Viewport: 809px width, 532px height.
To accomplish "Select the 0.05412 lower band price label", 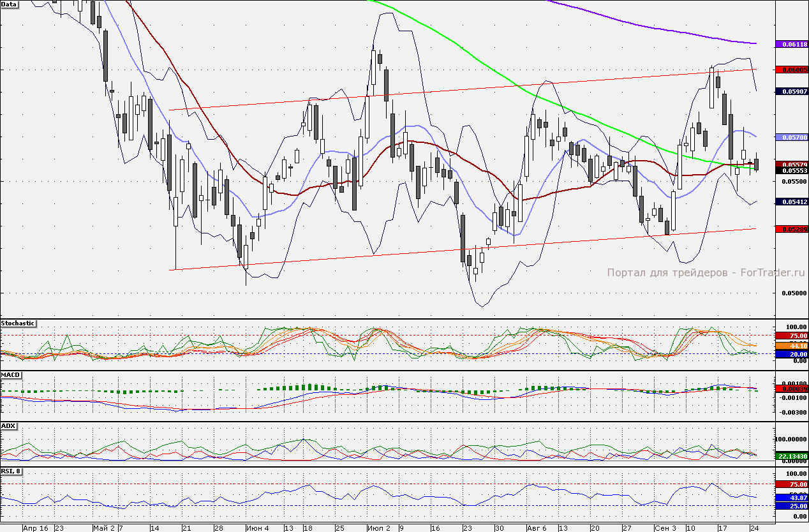I will click(x=791, y=202).
